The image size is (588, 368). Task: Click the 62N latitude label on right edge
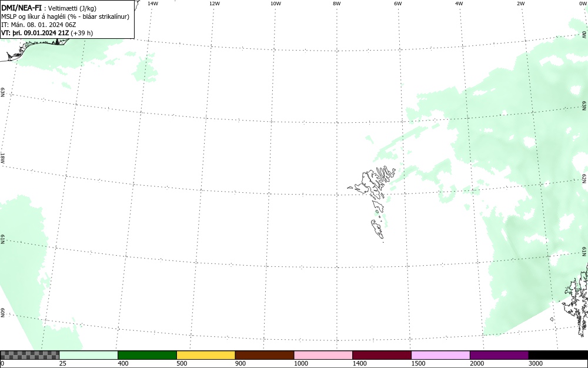click(x=584, y=178)
